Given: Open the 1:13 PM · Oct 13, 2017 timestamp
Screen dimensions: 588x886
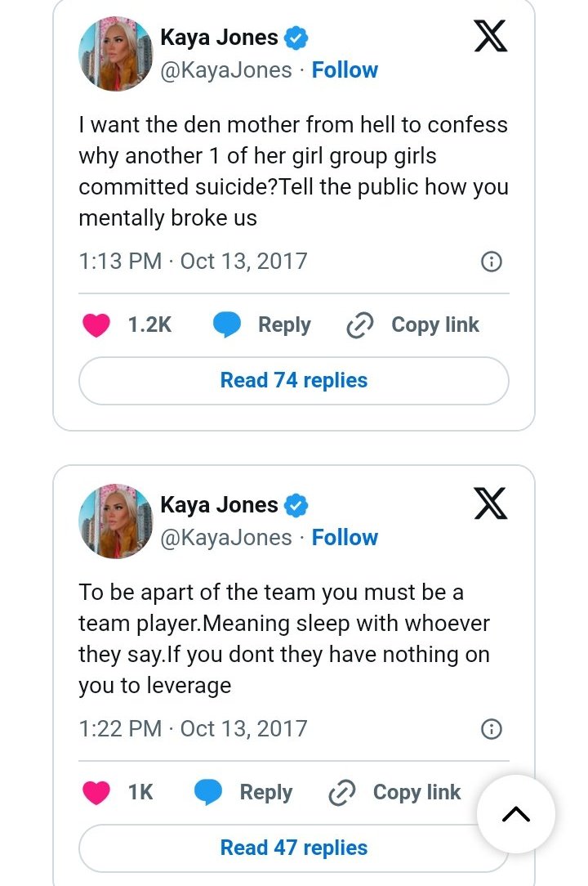Looking at the screenshot, I should (x=193, y=262).
